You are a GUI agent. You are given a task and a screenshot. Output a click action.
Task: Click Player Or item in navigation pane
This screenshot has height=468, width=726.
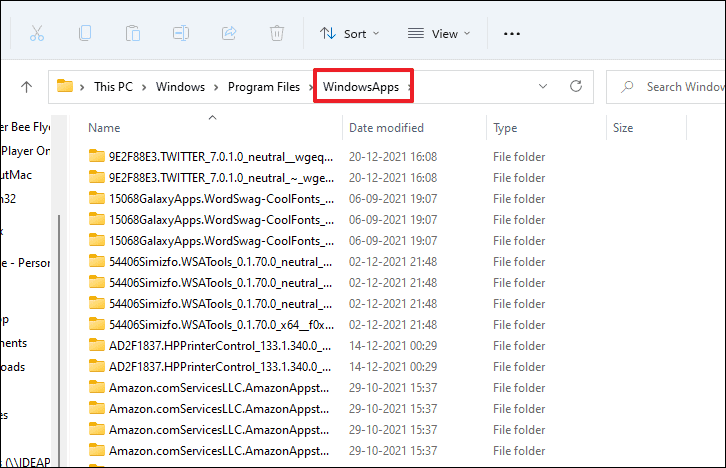pyautogui.click(x=25, y=151)
